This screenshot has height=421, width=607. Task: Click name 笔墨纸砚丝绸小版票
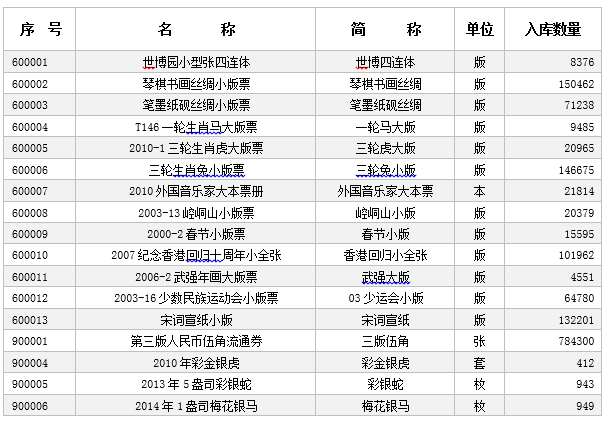(196, 105)
